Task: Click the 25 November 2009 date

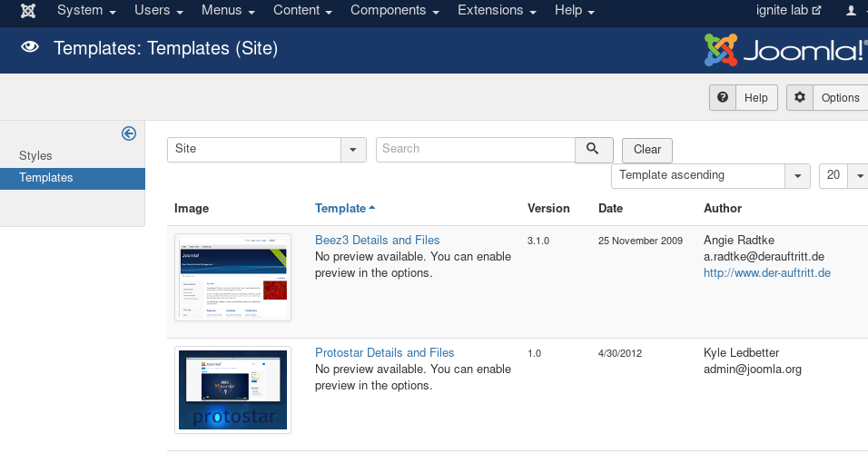Action: (640, 241)
